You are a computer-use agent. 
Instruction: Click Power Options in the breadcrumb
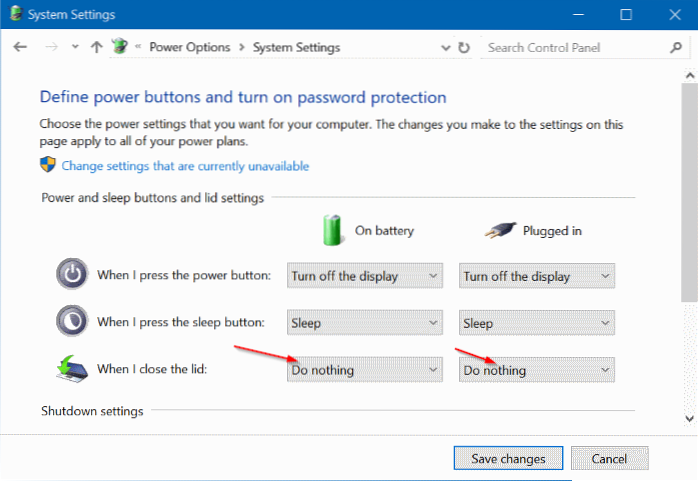pos(190,47)
